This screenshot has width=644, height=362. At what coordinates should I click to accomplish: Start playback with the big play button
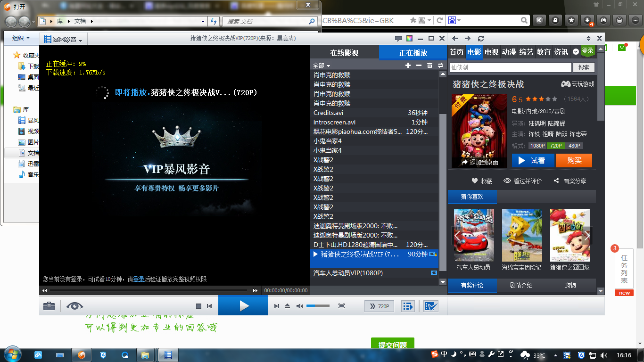click(243, 305)
